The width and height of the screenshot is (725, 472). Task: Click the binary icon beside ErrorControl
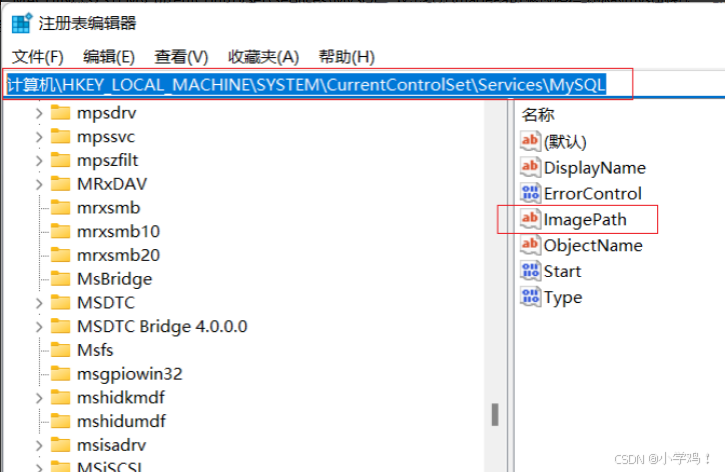(x=530, y=193)
